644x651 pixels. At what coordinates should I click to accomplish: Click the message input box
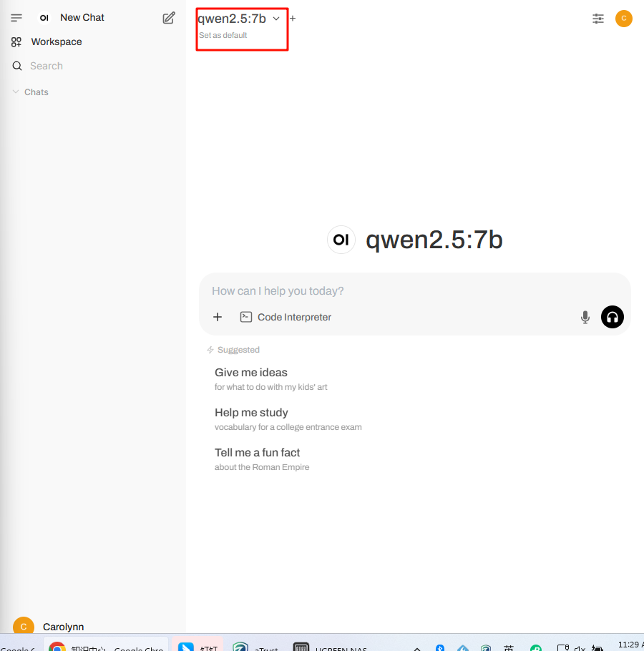415,291
